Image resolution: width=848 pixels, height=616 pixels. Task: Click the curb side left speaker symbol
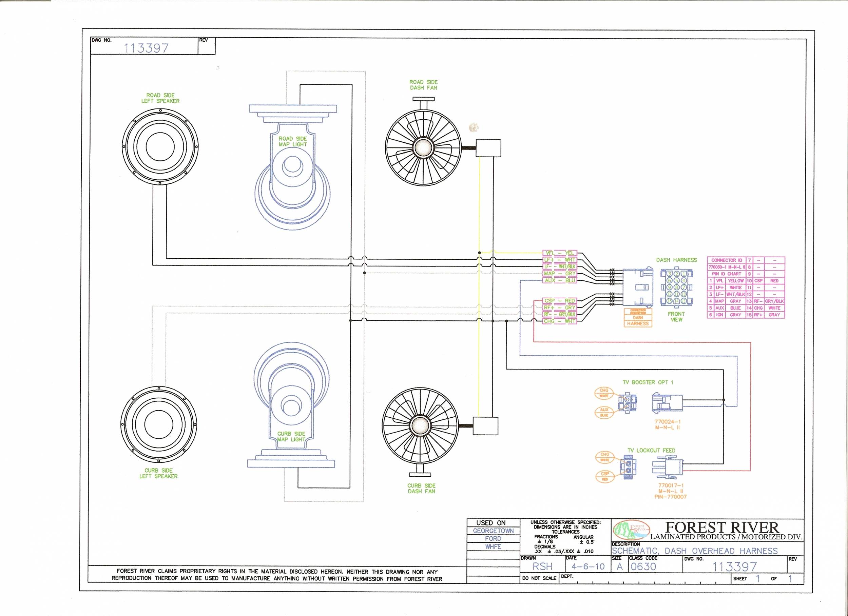pos(158,424)
